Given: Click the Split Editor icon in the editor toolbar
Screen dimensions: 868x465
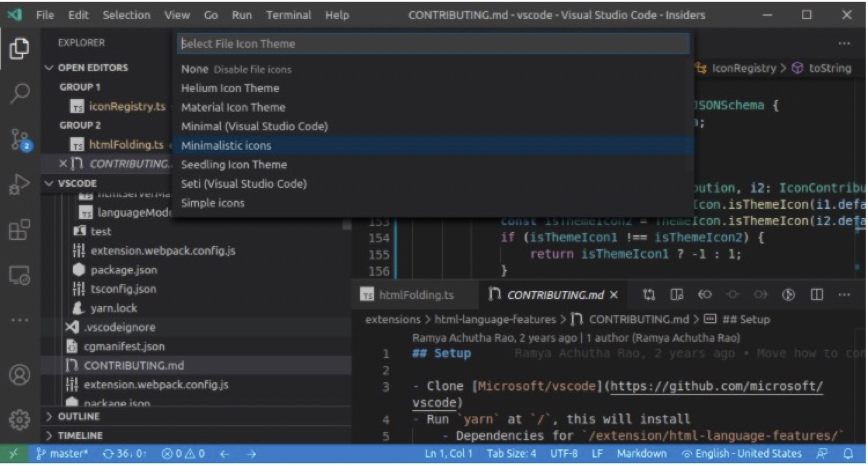Looking at the screenshot, I should pyautogui.click(x=816, y=294).
